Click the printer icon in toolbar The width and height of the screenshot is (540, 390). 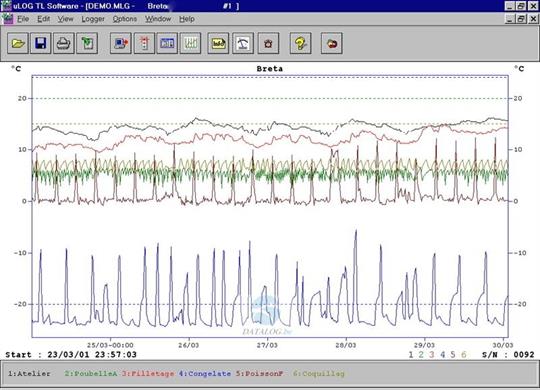pyautogui.click(x=64, y=43)
